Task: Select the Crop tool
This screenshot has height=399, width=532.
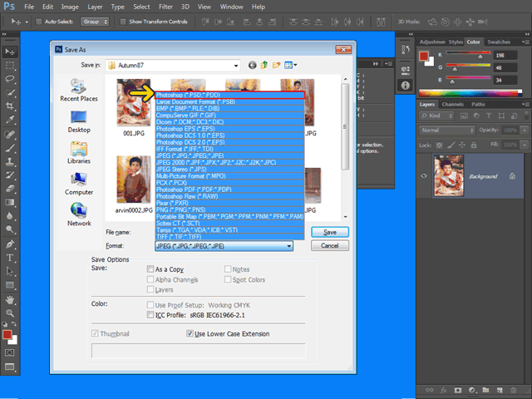Action: 10,106
